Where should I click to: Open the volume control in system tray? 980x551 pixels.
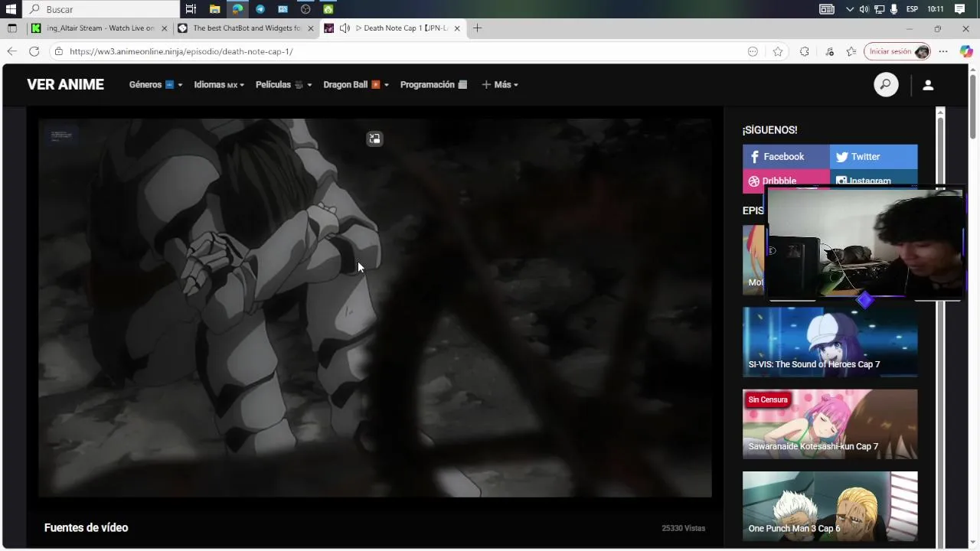tap(864, 9)
